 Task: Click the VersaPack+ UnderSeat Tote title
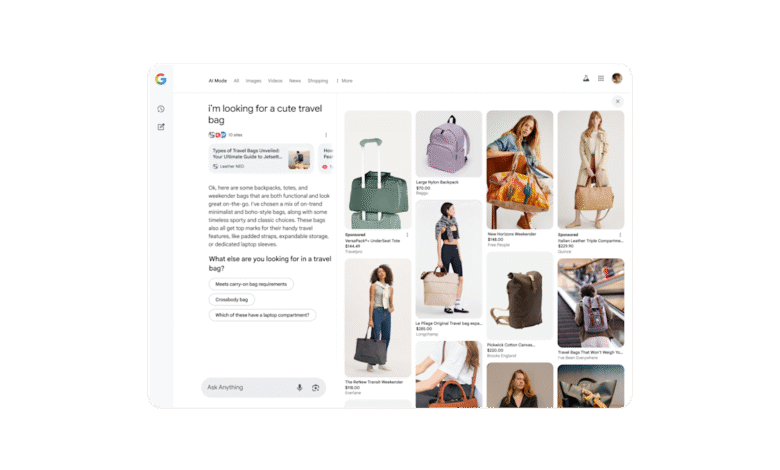[373, 241]
